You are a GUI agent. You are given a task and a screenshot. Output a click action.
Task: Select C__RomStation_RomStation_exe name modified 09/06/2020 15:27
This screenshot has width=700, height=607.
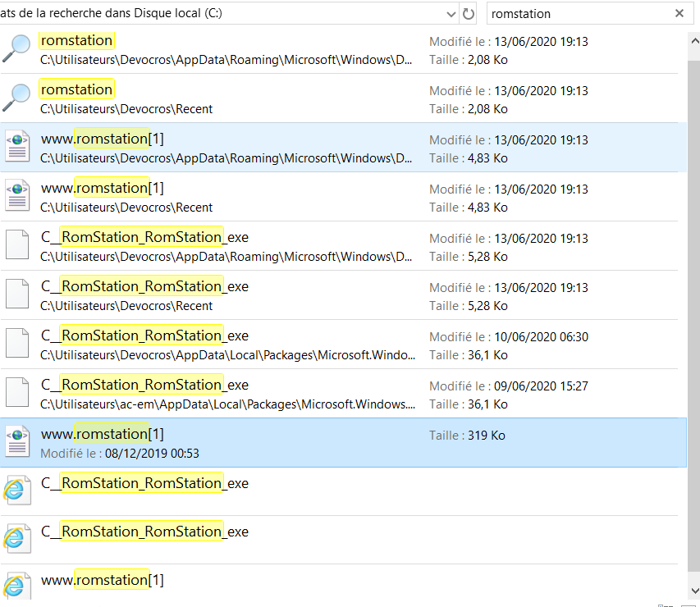click(x=144, y=384)
